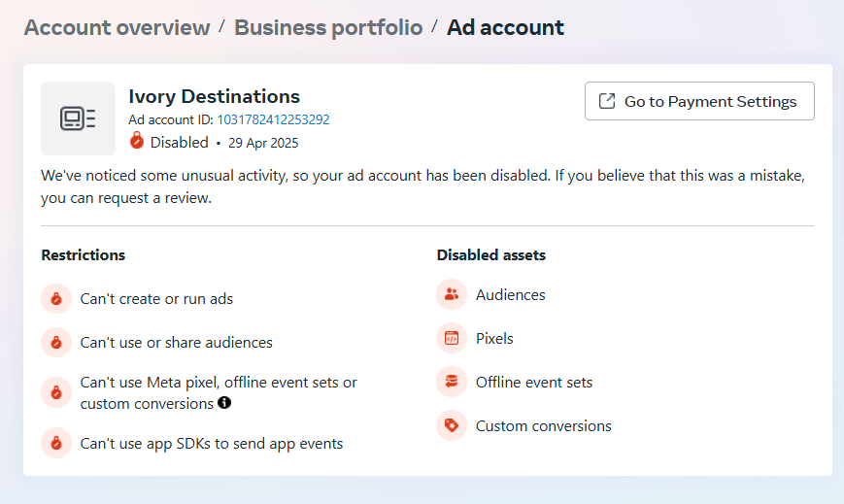Viewport: 844px width, 504px height.
Task: Select the Ad account breadcrumb
Action: pos(505,27)
